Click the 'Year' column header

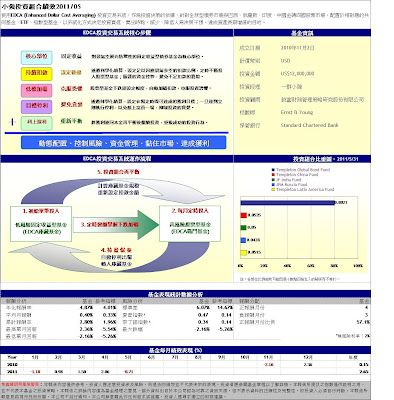(x=12, y=357)
